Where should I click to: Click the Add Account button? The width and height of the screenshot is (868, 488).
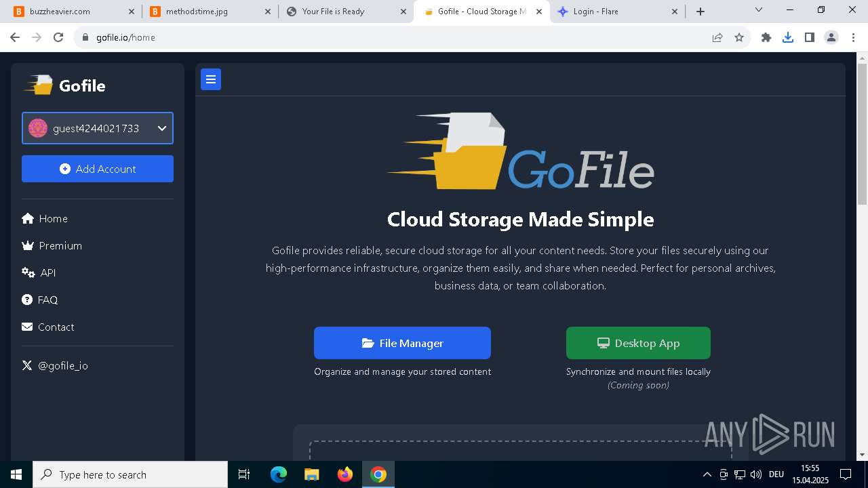click(98, 169)
